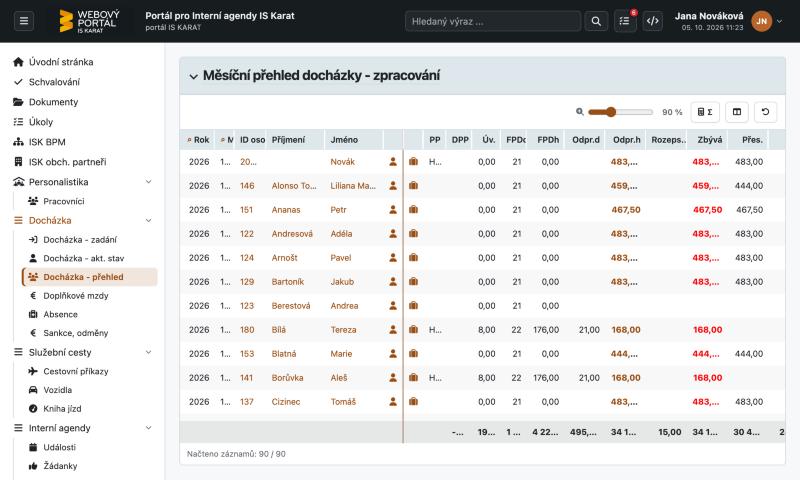800x480 pixels.
Task: Click person icon in Bílá row
Action: click(393, 330)
